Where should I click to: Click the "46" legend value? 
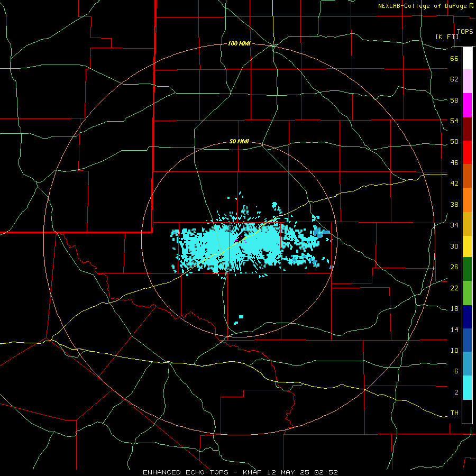coord(454,163)
